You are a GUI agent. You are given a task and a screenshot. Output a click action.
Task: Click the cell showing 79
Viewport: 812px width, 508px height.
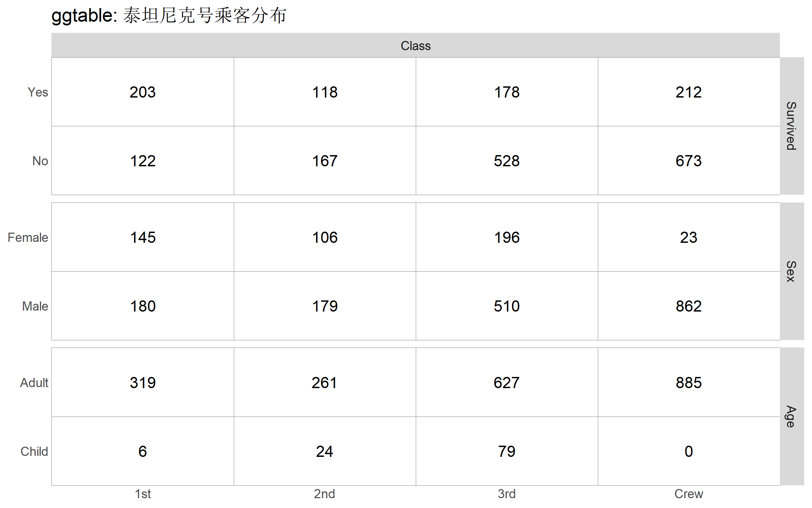506,451
